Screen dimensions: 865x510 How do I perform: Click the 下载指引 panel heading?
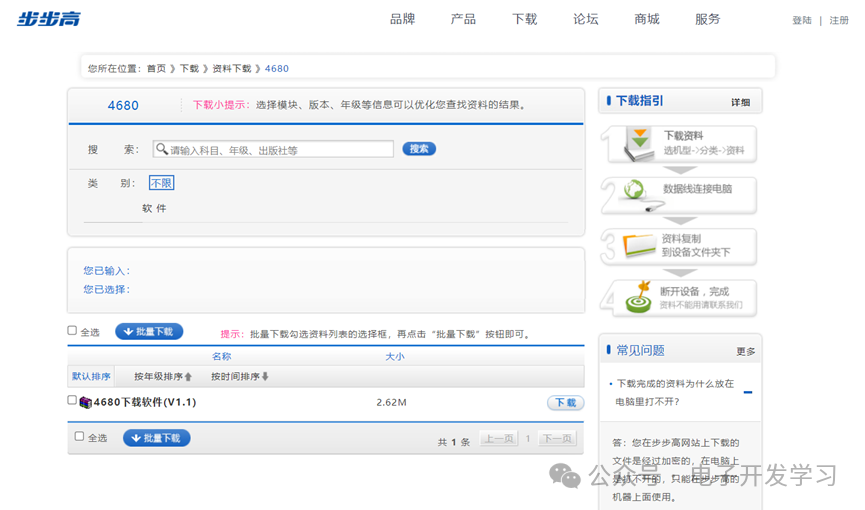[639, 101]
